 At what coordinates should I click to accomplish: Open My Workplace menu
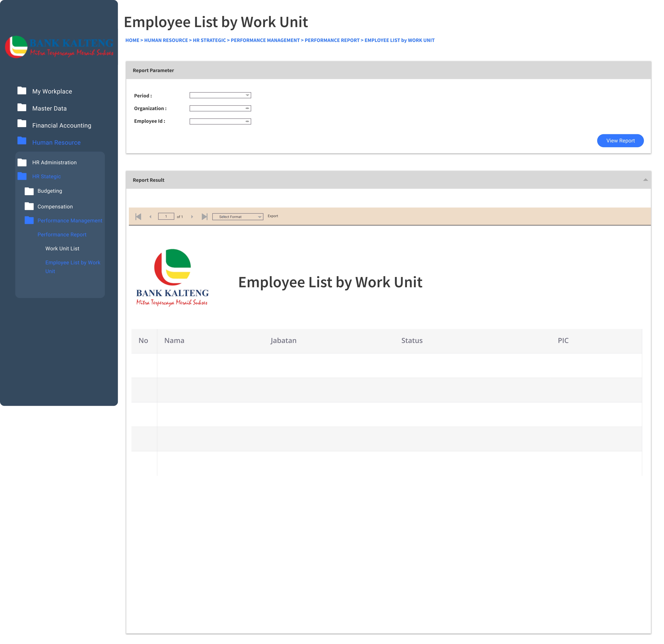[x=52, y=91]
